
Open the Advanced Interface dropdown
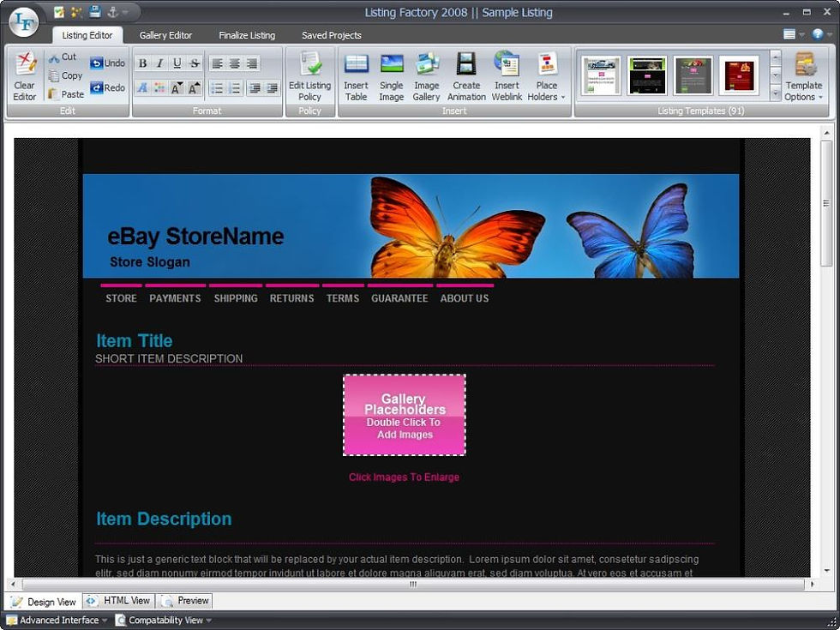(x=57, y=621)
